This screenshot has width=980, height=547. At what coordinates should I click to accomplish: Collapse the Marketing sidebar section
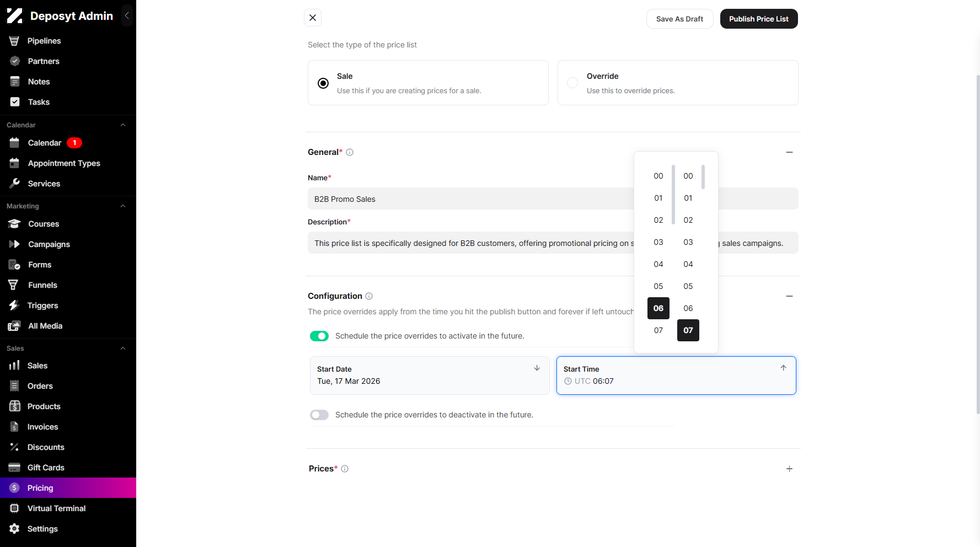tap(123, 206)
